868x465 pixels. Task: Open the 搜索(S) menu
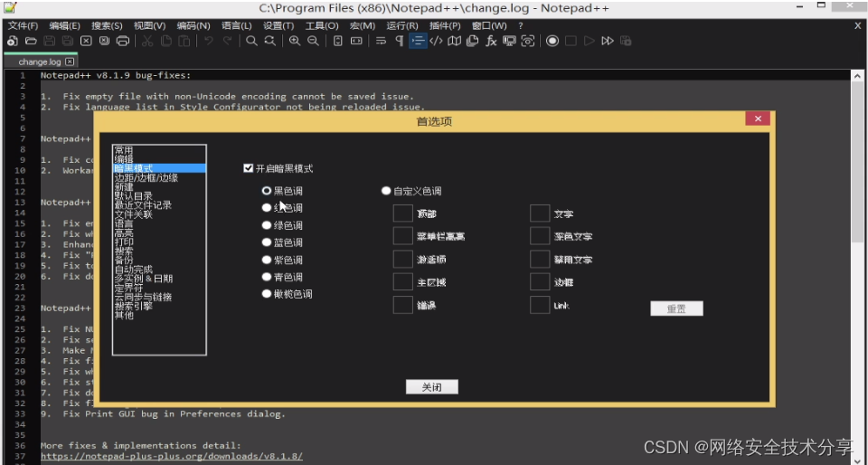point(107,26)
